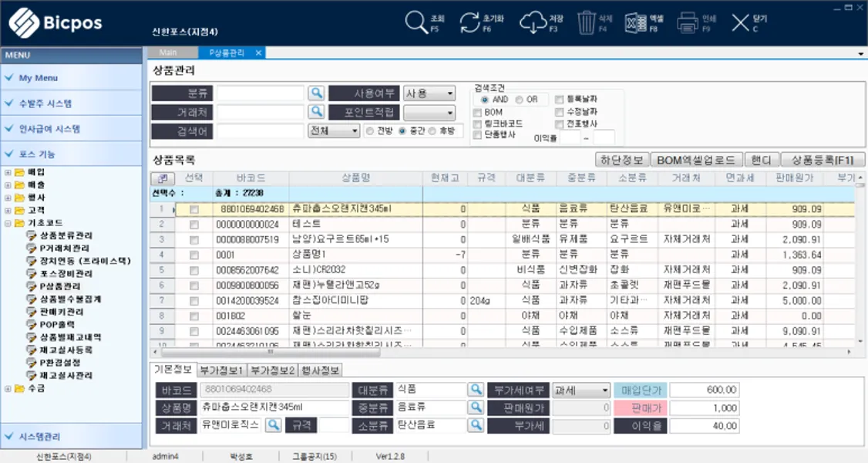The image size is (868, 463).
Task: Open the 사용여부 dropdown showing 사용
Action: 429,93
